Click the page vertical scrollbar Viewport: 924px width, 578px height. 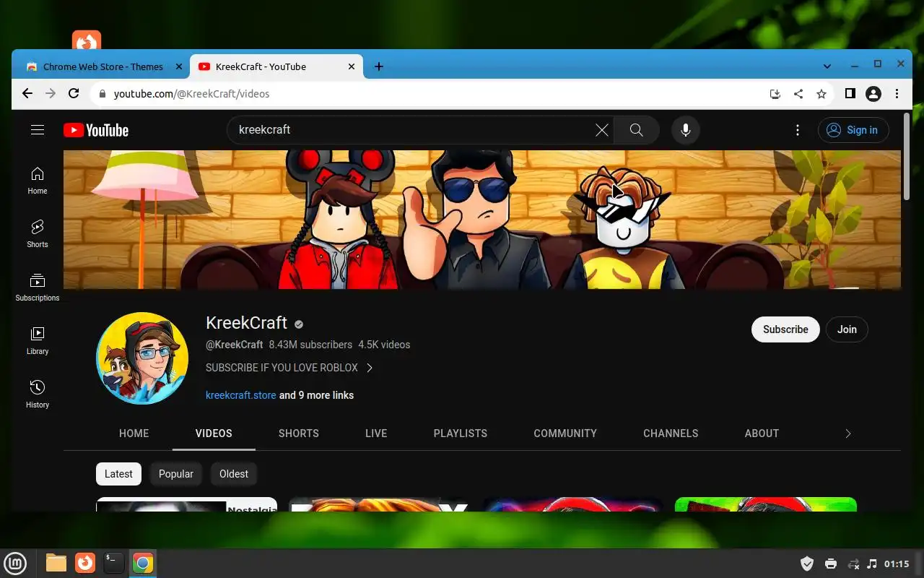point(907,156)
